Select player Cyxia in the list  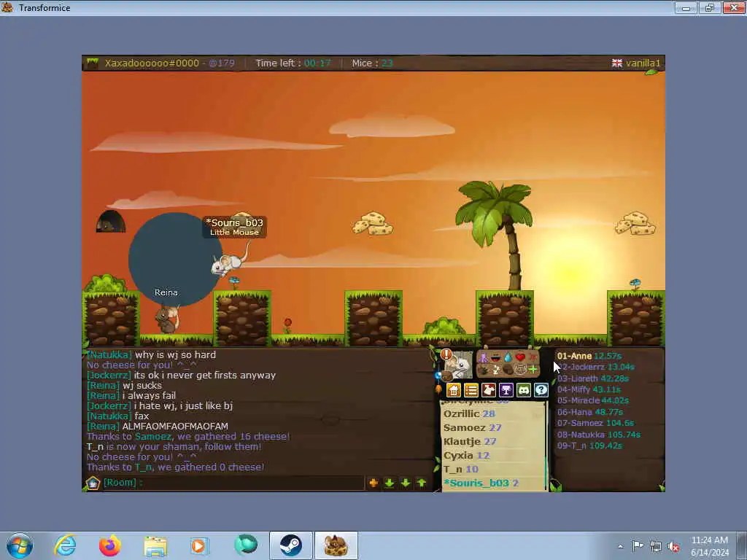pos(466,455)
